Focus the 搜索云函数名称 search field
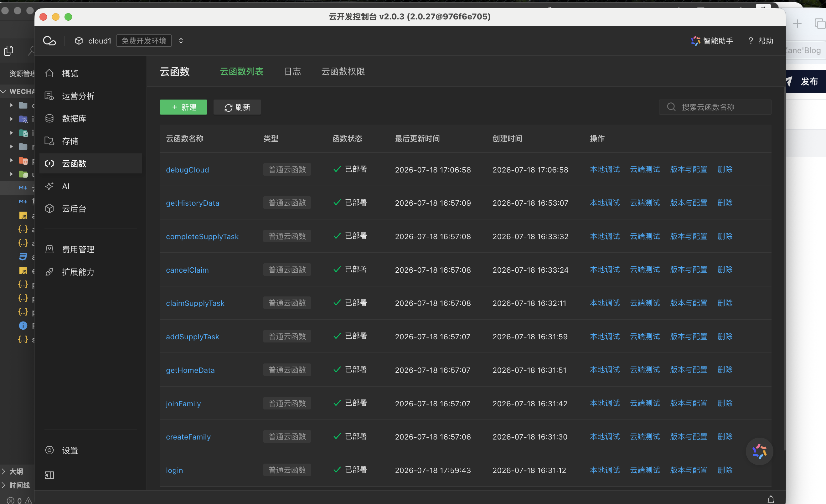This screenshot has height=504, width=826. coord(715,107)
